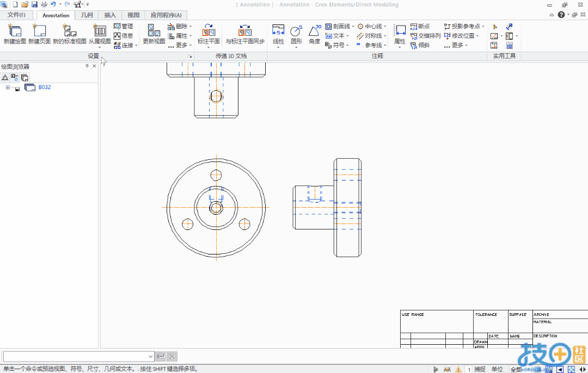588x373 pixels.
Task: Click the view Properties (属性) in setup group
Action: tap(180, 35)
